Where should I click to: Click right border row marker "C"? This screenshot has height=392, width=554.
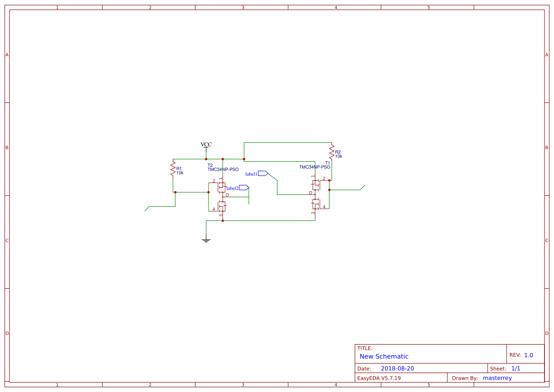[546, 241]
